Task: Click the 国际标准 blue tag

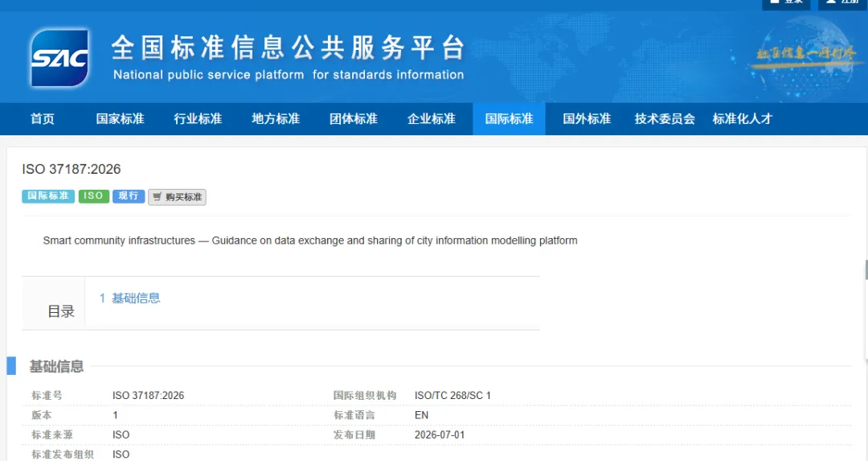Action: [x=48, y=196]
